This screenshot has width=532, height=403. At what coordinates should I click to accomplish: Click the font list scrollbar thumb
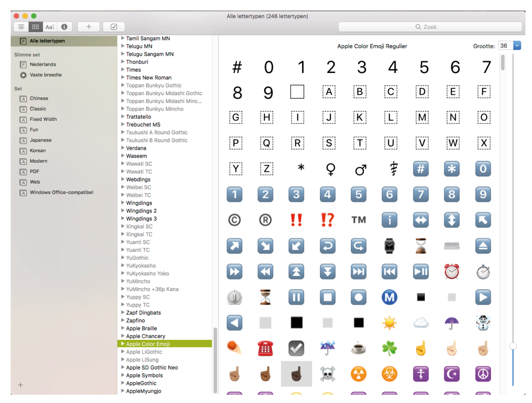pyautogui.click(x=215, y=361)
